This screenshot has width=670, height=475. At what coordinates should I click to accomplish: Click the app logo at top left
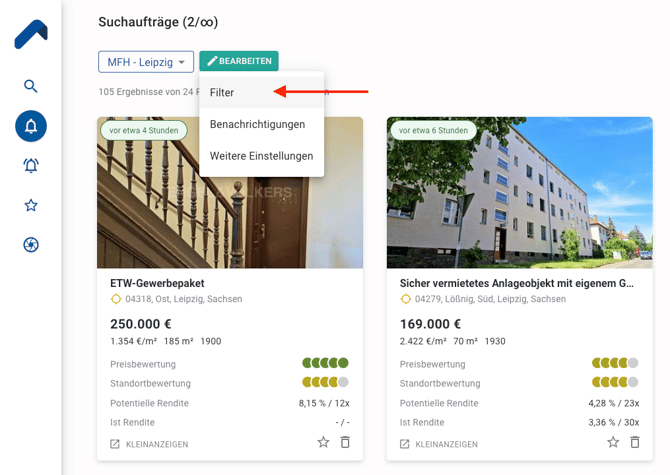31,35
